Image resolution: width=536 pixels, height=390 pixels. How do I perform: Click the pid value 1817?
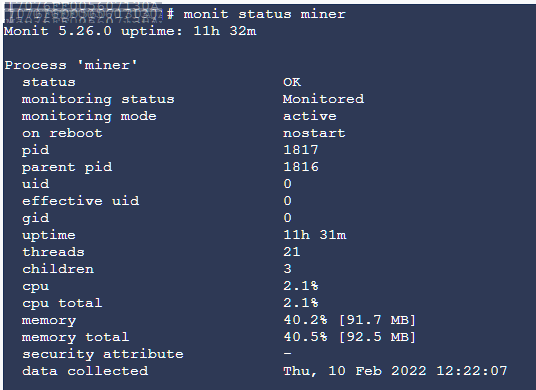[x=301, y=150]
